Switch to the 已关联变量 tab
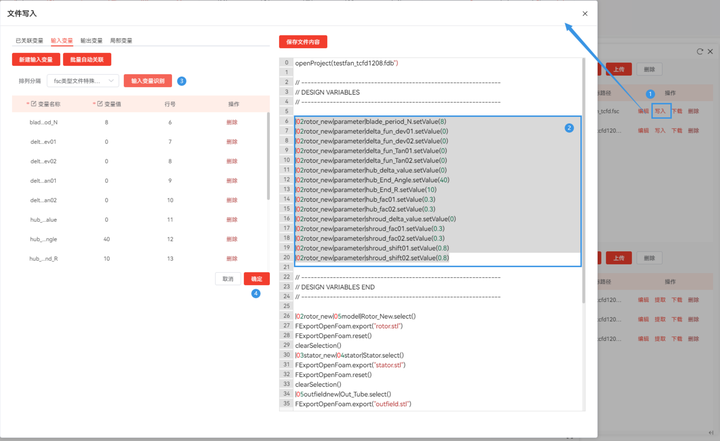The image size is (720, 441). pos(29,40)
